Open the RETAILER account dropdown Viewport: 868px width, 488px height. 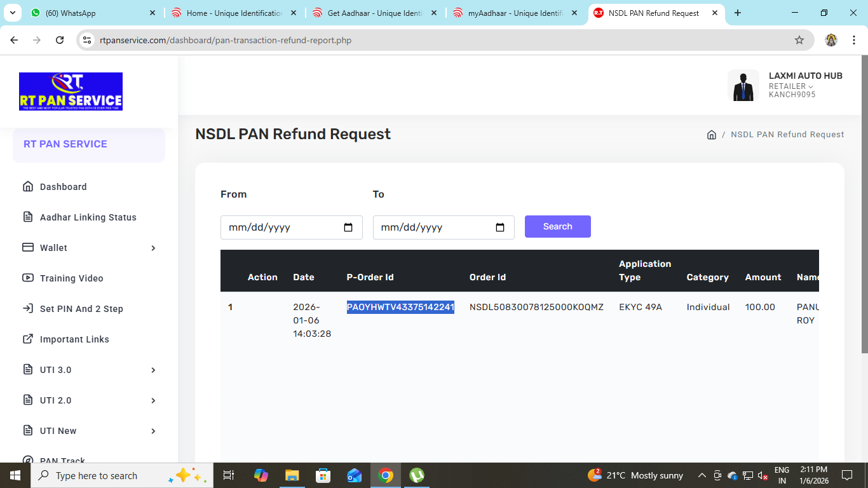click(x=791, y=86)
